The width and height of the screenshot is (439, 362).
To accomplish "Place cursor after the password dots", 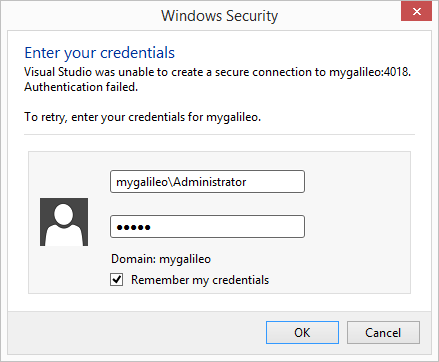I will point(152,227).
